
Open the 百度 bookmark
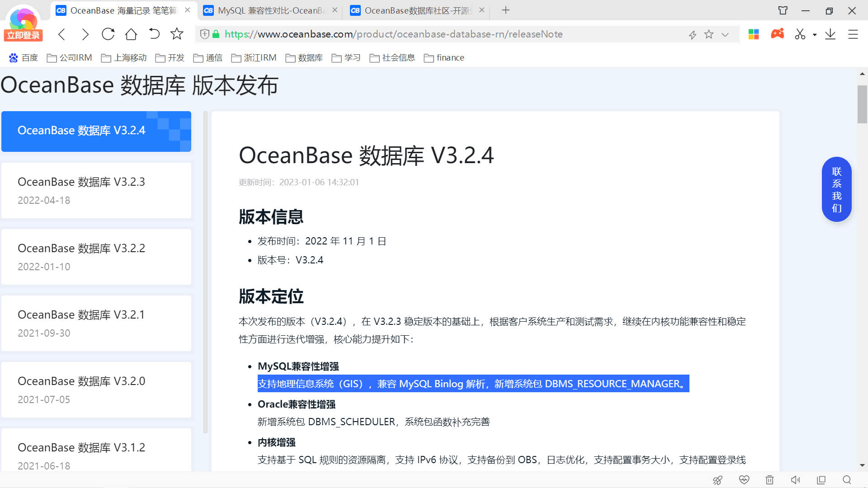pyautogui.click(x=24, y=58)
